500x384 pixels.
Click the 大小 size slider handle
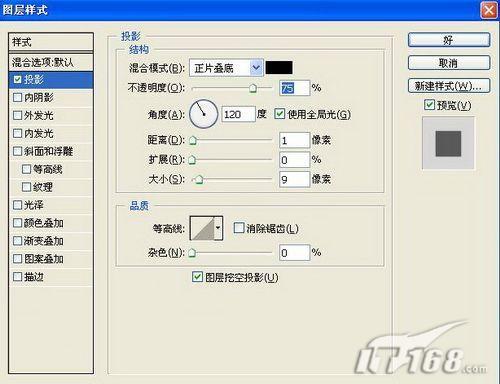pyautogui.click(x=199, y=180)
